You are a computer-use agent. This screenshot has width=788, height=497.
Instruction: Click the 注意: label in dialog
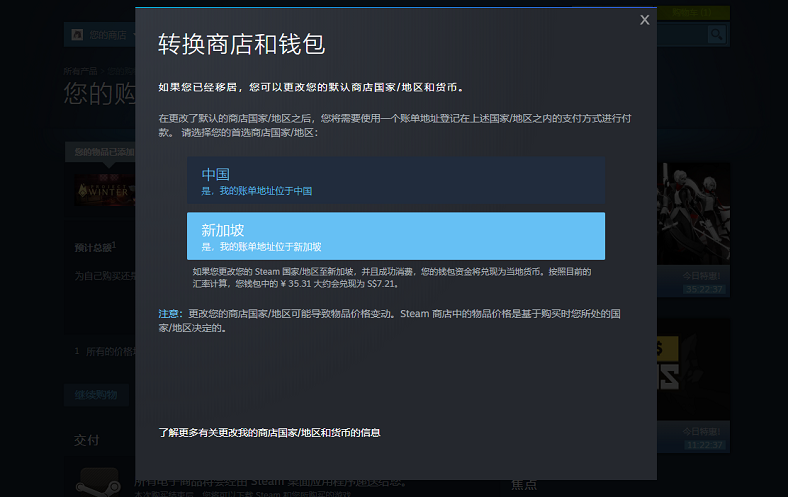171,314
